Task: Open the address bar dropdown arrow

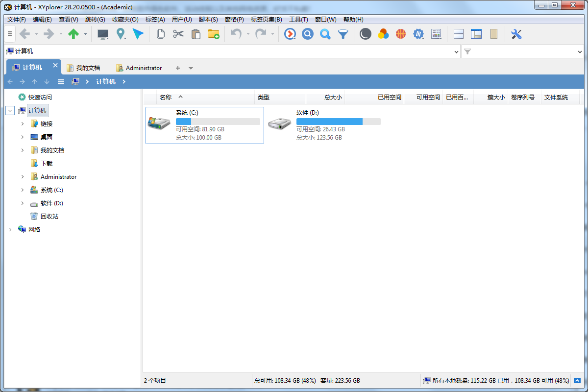Action: [456, 51]
